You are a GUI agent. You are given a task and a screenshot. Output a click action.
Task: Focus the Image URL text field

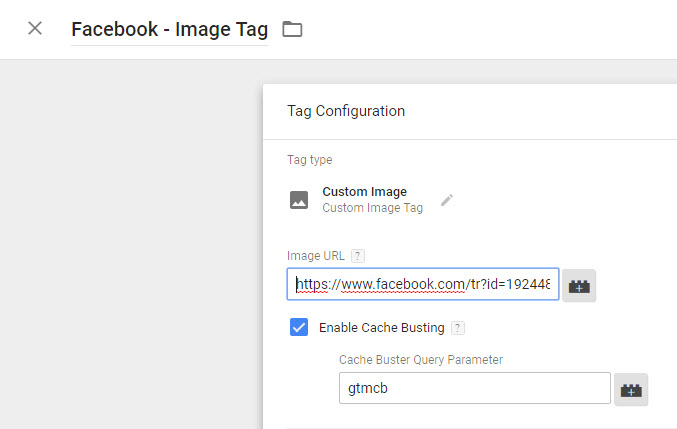(x=423, y=284)
